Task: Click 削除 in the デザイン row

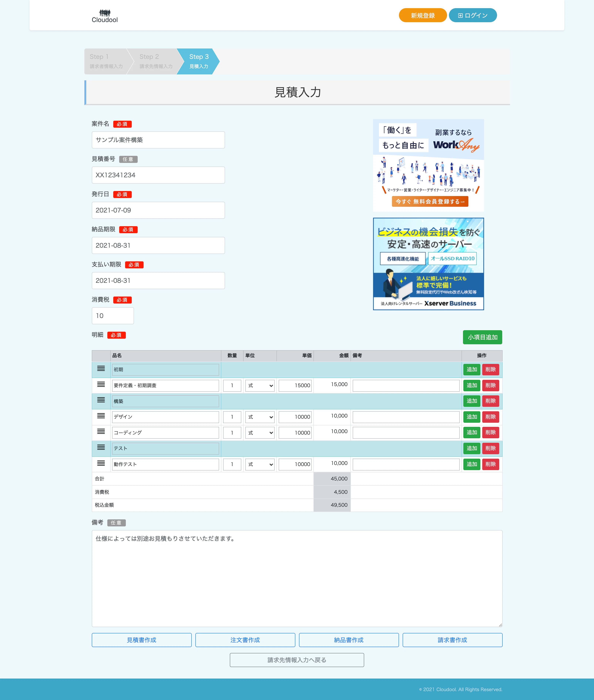Action: pyautogui.click(x=491, y=417)
